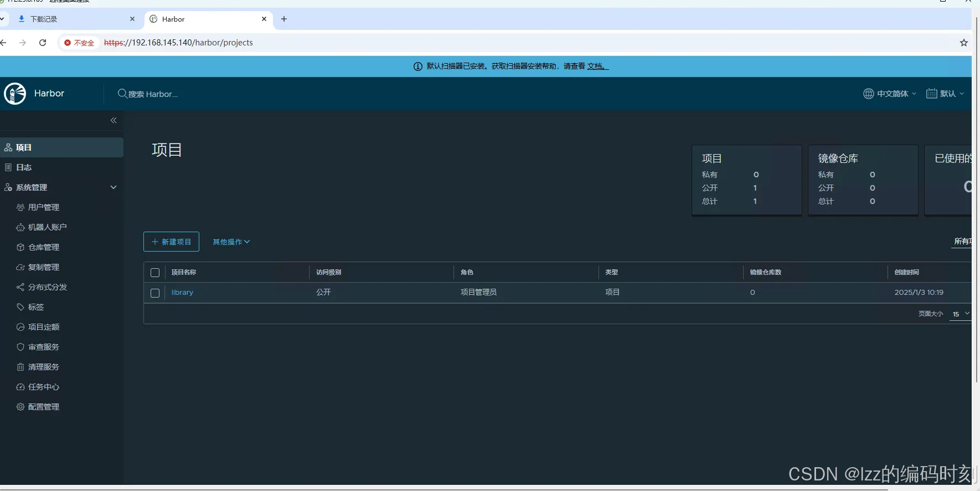Click the 仓库管理 registries icon
The height and width of the screenshot is (491, 980).
[x=20, y=247]
